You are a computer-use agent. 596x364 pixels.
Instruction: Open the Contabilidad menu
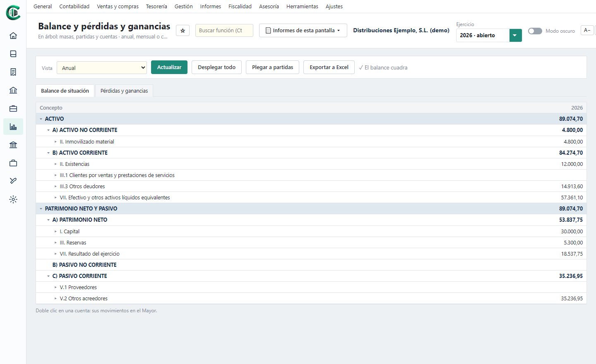74,7
